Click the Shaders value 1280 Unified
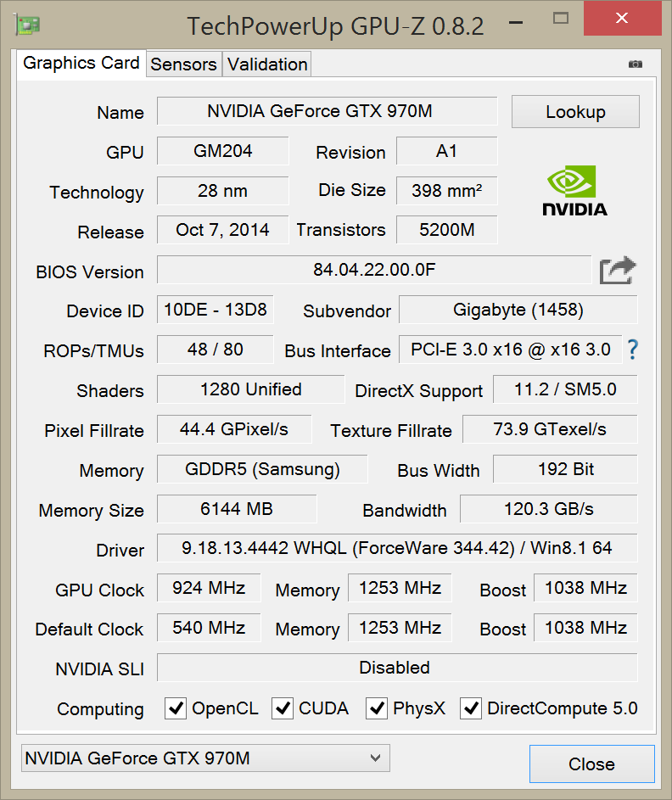 (x=251, y=389)
